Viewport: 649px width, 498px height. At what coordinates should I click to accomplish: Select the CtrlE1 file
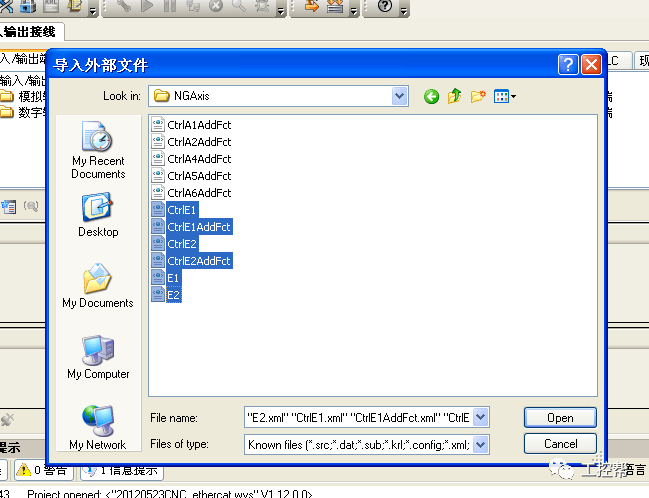pyautogui.click(x=182, y=210)
